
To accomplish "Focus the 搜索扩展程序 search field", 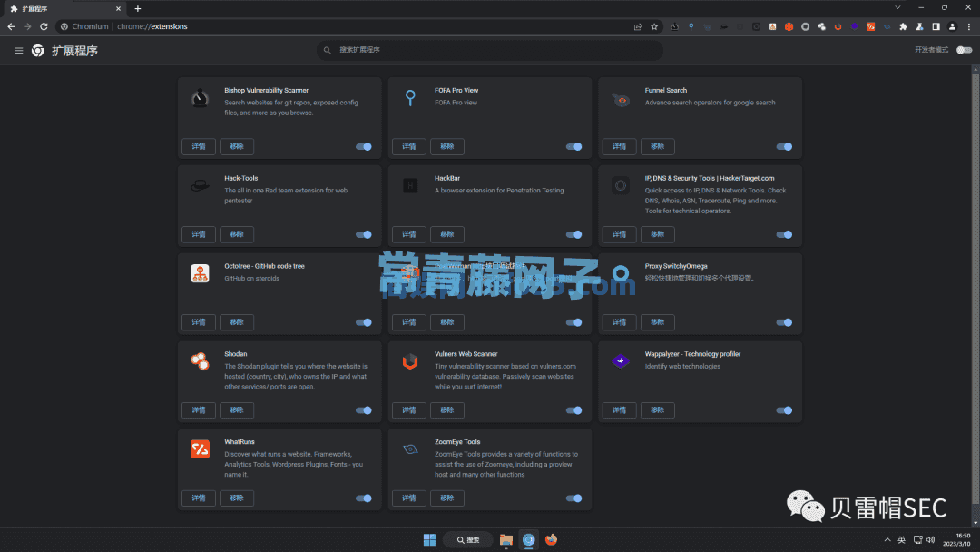I will [x=490, y=50].
